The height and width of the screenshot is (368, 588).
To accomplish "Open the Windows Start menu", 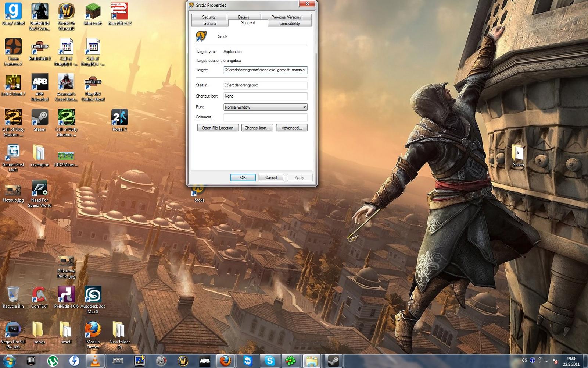I will 10,361.
